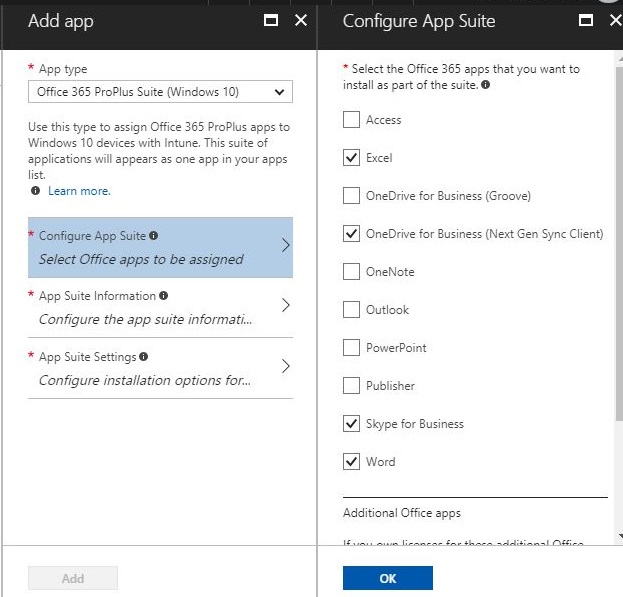Click info icon beside App Suite Information

(x=163, y=296)
